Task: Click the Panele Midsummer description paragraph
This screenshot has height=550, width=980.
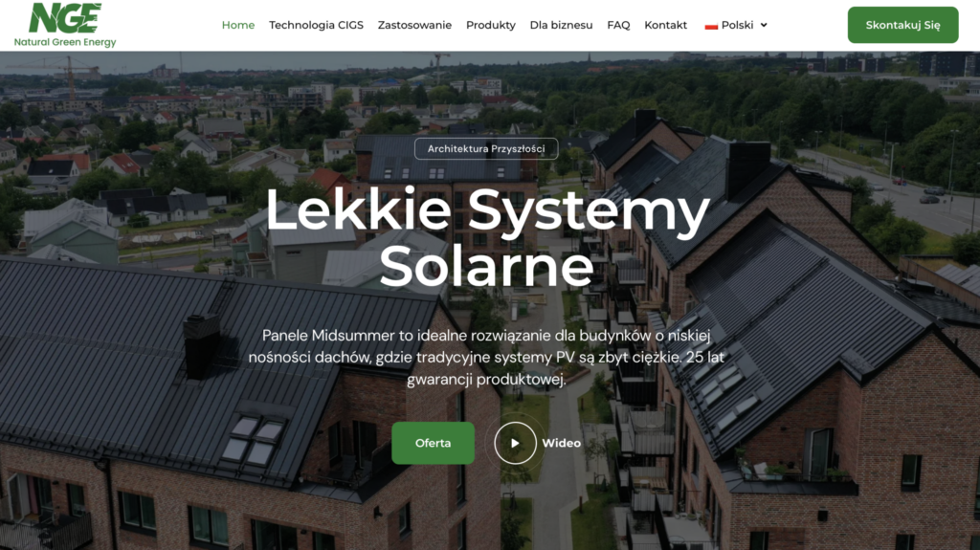Action: 486,358
